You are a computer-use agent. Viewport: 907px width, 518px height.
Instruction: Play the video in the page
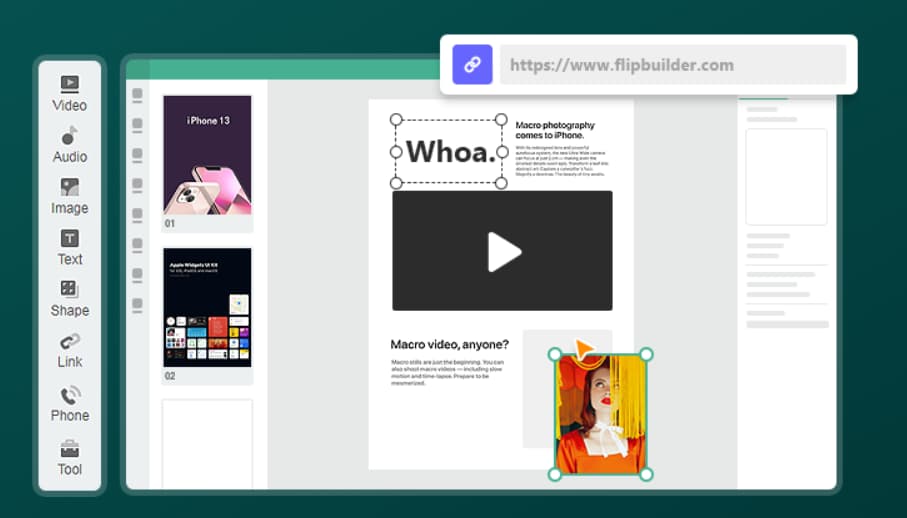pos(502,251)
